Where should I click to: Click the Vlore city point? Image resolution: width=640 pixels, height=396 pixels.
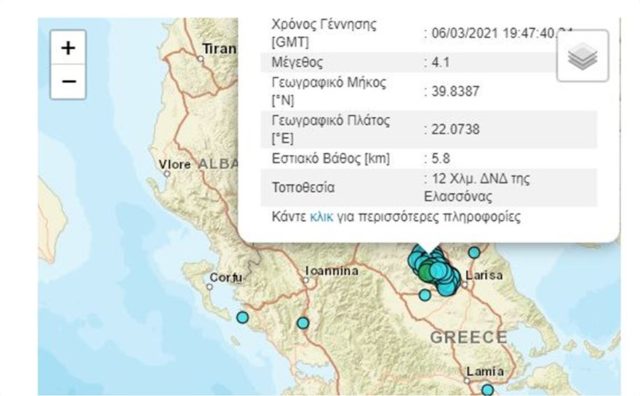167,174
